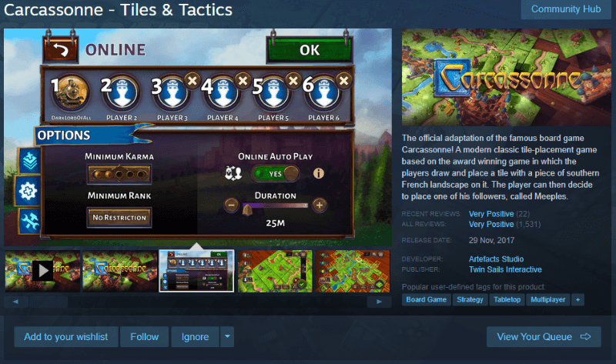Click Add to your wishlist

pos(66,336)
